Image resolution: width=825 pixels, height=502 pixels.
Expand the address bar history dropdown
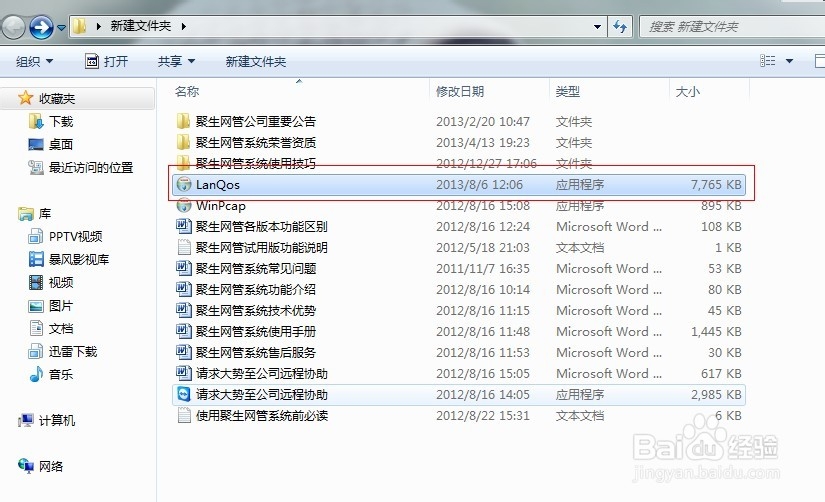597,26
